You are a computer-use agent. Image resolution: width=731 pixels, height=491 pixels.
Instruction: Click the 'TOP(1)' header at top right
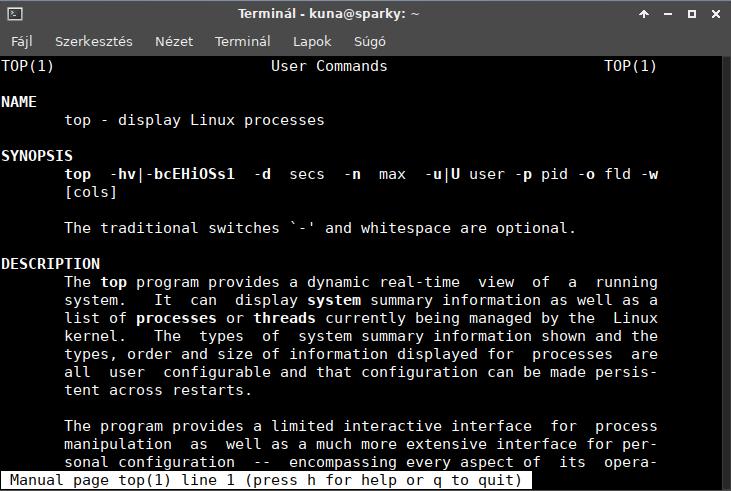click(x=630, y=66)
